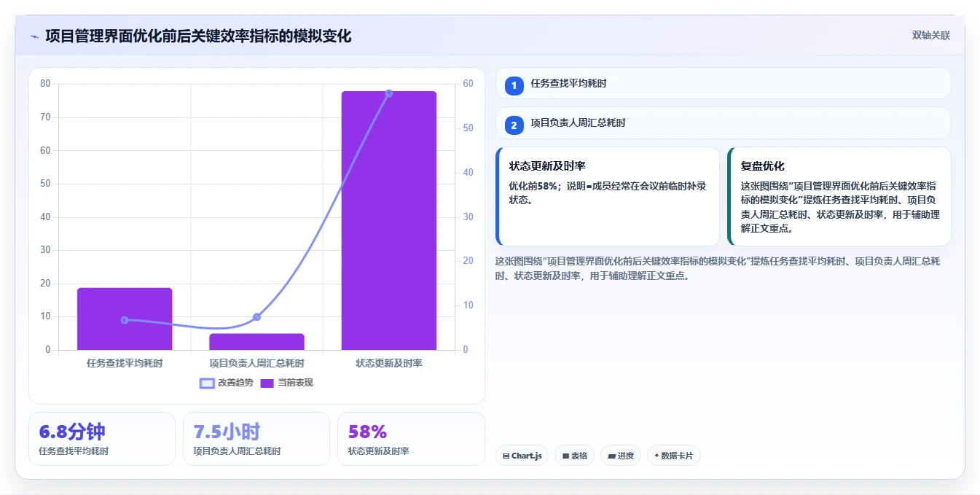
Task: Click line point above 任务查找平均耗时 bar
Action: click(125, 320)
